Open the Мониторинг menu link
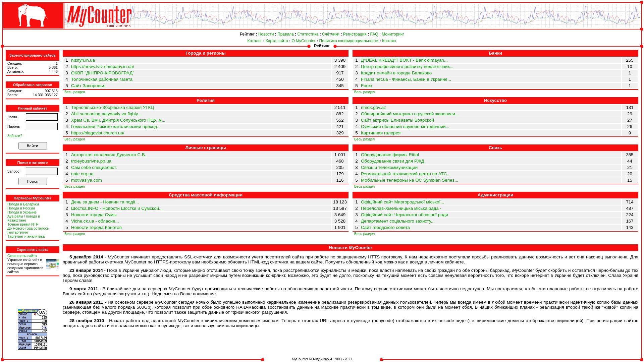The height and width of the screenshot is (362, 644). coord(393,34)
